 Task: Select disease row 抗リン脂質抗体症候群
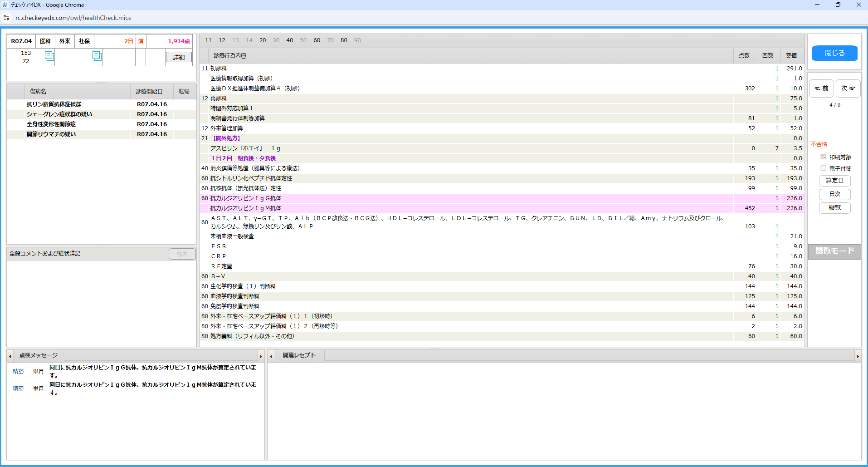click(102, 104)
